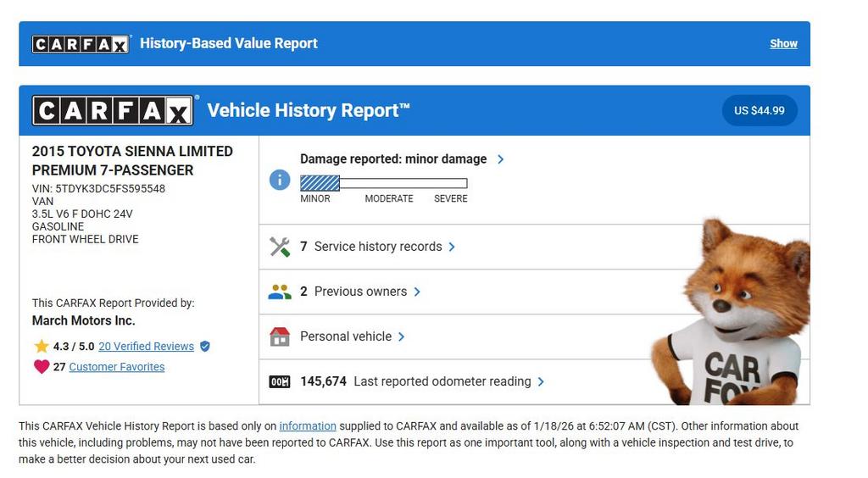
Task: Expand the damage reported chevron
Action: (x=500, y=159)
